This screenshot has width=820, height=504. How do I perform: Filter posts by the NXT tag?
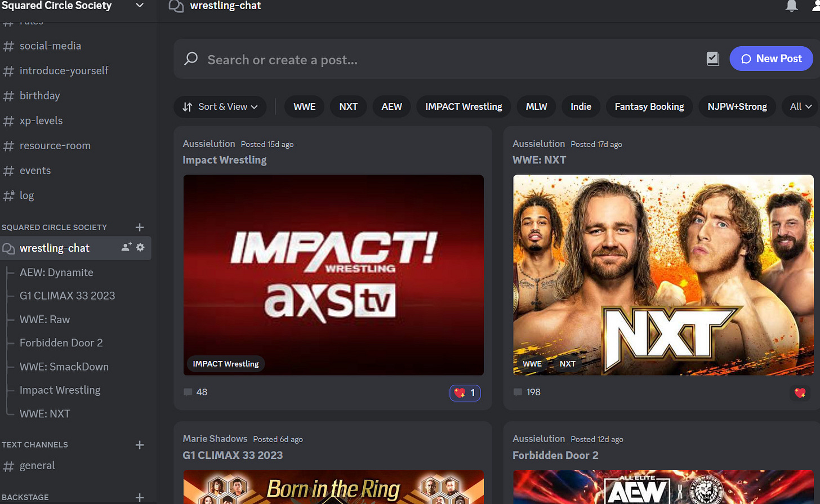(x=348, y=106)
